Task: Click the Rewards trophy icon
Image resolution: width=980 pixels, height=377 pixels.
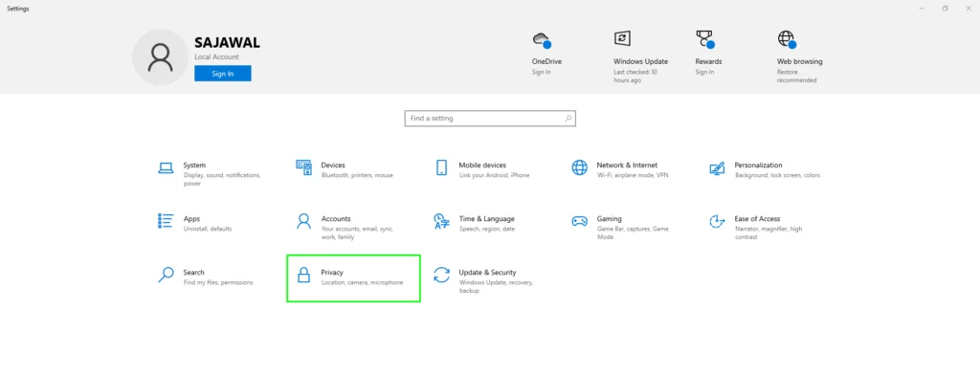Action: pyautogui.click(x=705, y=39)
